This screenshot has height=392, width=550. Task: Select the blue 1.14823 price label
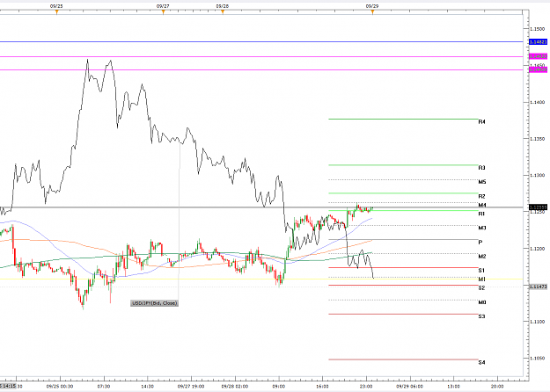[x=538, y=41]
